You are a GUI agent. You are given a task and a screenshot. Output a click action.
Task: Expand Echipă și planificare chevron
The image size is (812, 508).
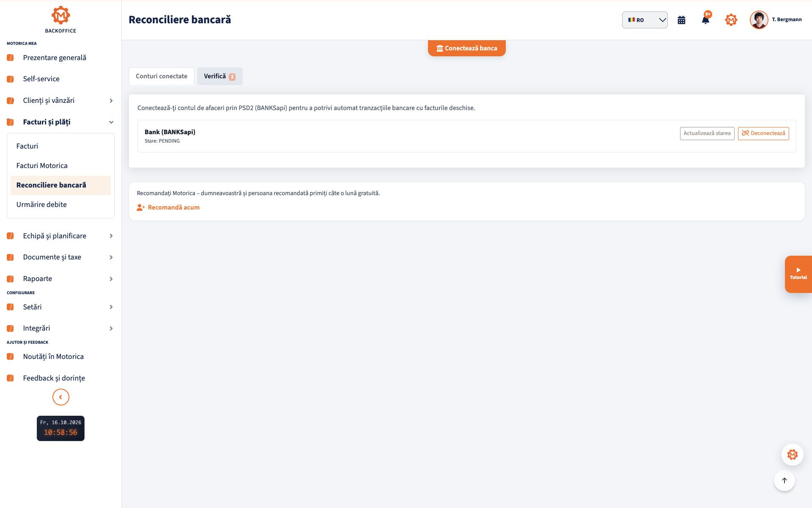[x=111, y=236]
